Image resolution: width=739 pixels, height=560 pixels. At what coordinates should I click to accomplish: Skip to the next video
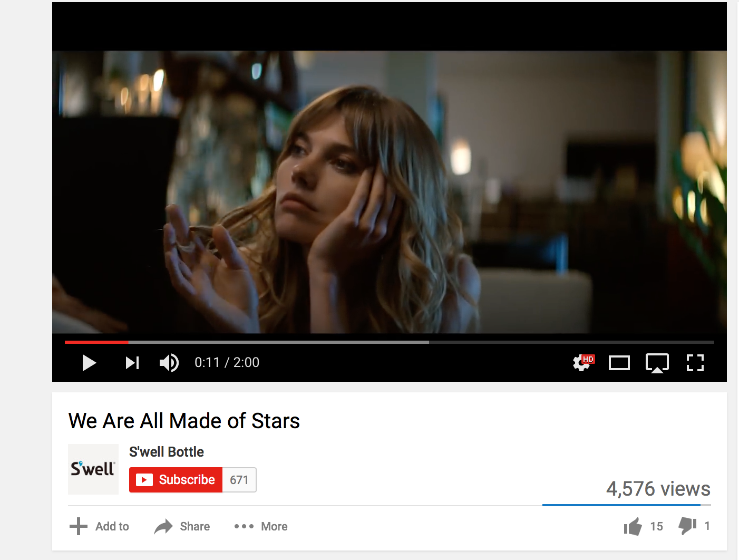pyautogui.click(x=132, y=363)
